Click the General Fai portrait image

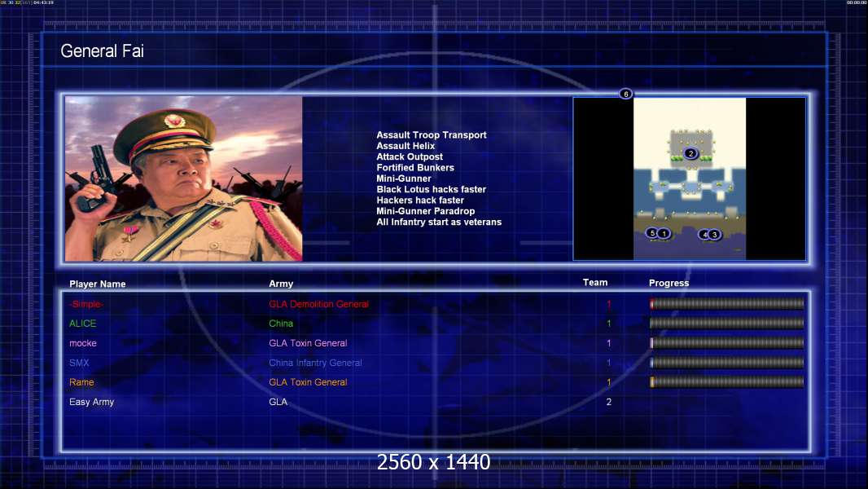coord(184,178)
